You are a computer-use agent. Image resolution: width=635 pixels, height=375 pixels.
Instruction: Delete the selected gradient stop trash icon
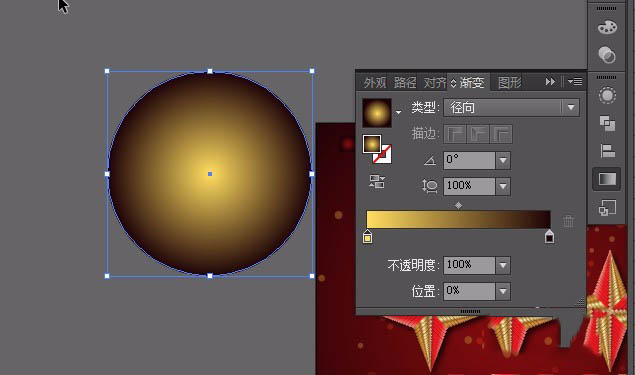(x=569, y=221)
